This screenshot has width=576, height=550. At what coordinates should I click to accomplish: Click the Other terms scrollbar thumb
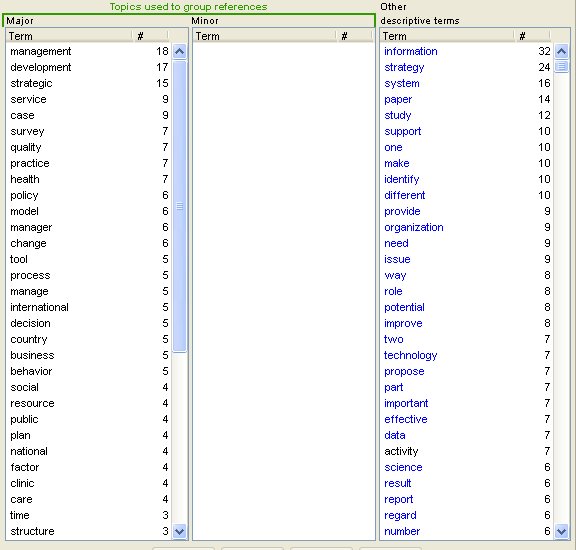561,66
